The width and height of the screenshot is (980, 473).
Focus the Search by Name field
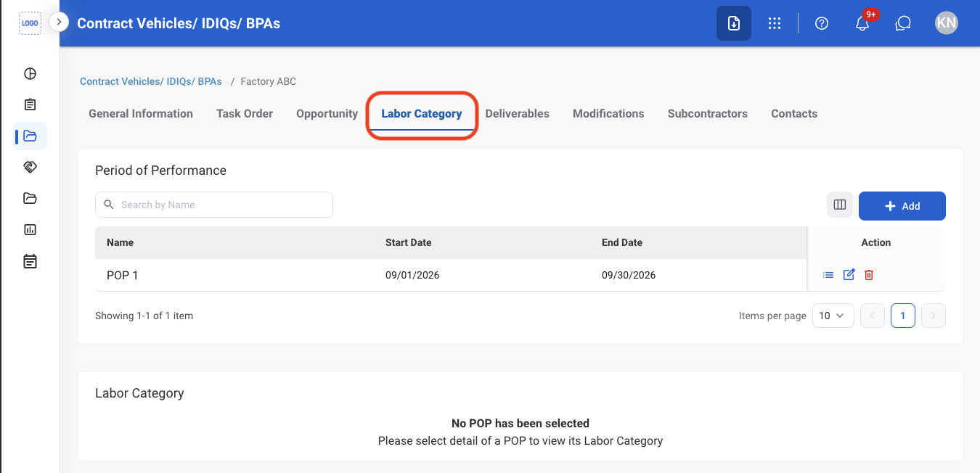coord(214,205)
